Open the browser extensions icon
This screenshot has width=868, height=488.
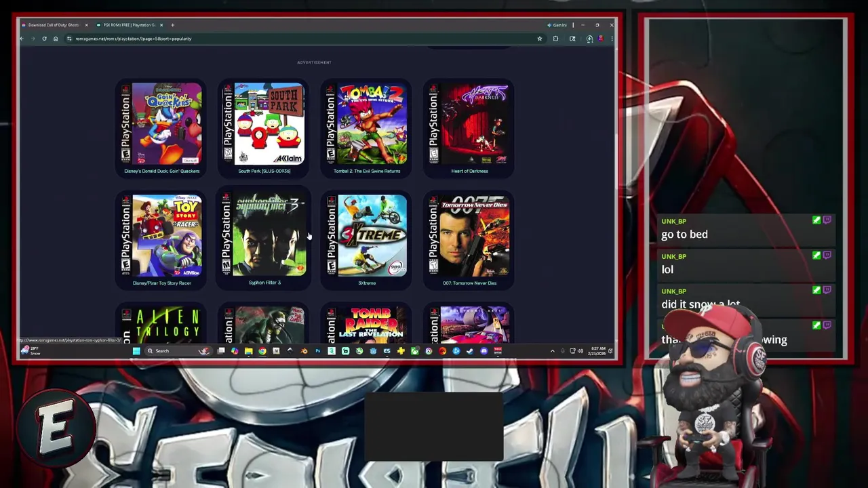point(555,39)
